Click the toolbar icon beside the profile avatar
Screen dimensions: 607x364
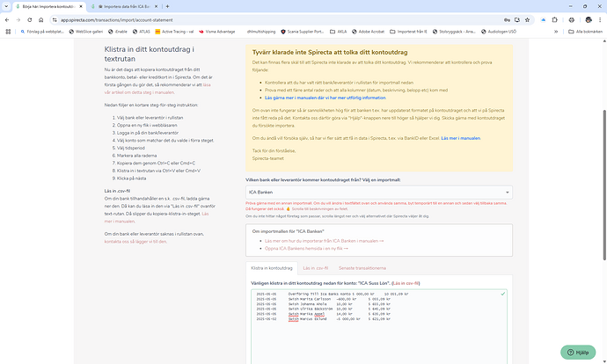click(x=572, y=19)
